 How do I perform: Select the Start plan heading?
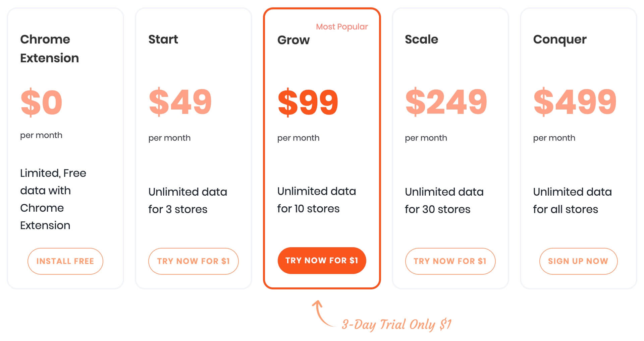163,39
